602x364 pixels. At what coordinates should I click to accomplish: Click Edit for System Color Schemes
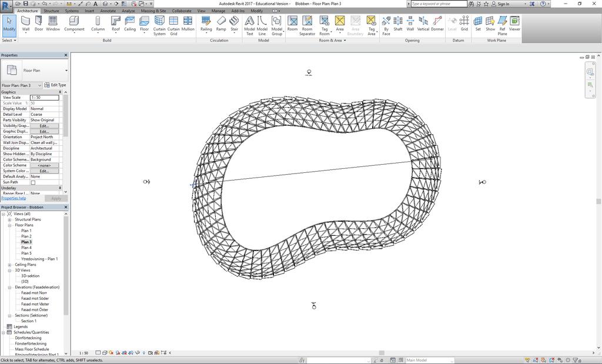point(44,171)
